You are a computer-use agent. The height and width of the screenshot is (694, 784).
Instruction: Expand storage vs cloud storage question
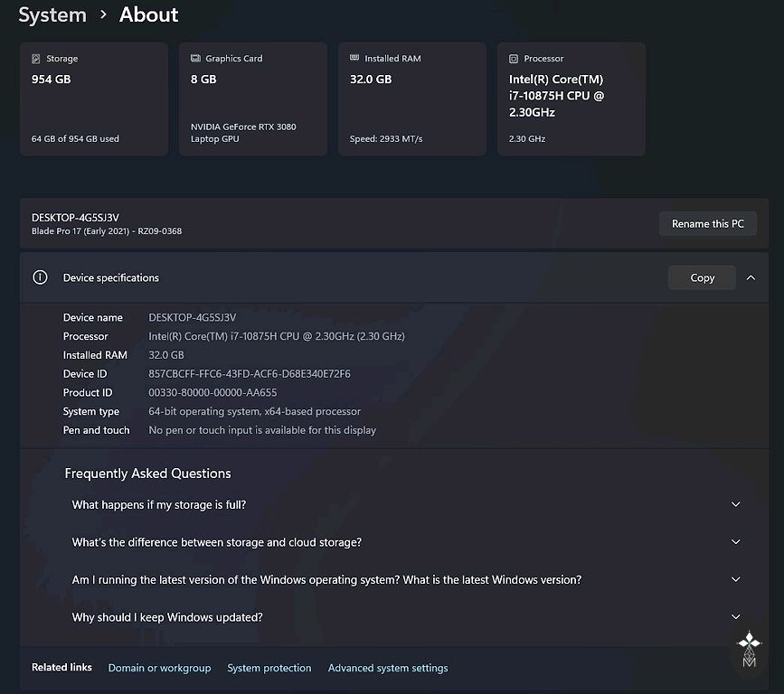pyautogui.click(x=735, y=542)
